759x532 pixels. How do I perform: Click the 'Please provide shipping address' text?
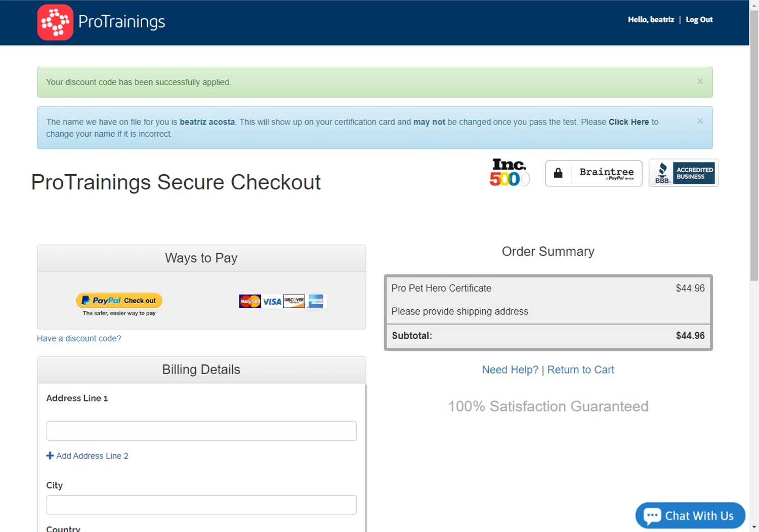pyautogui.click(x=459, y=311)
